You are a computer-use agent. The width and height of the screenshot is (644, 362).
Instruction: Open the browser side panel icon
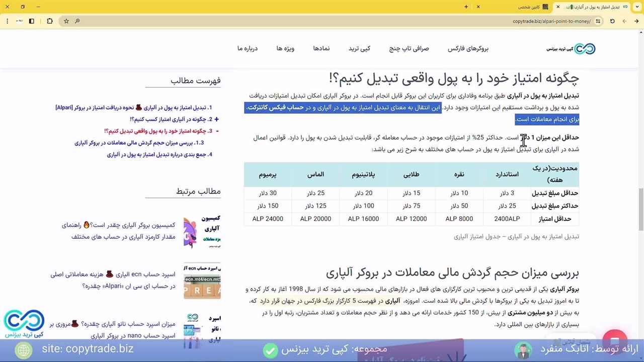(32, 21)
